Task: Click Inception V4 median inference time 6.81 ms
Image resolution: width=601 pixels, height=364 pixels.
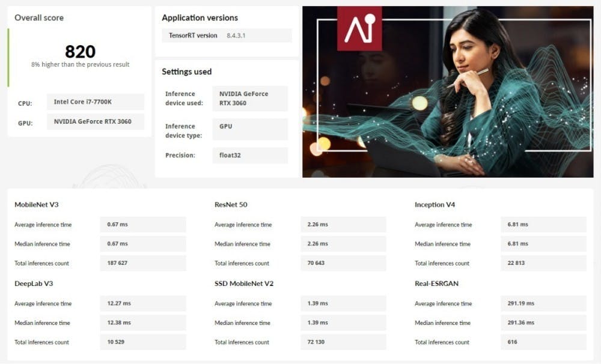Action: [543, 244]
